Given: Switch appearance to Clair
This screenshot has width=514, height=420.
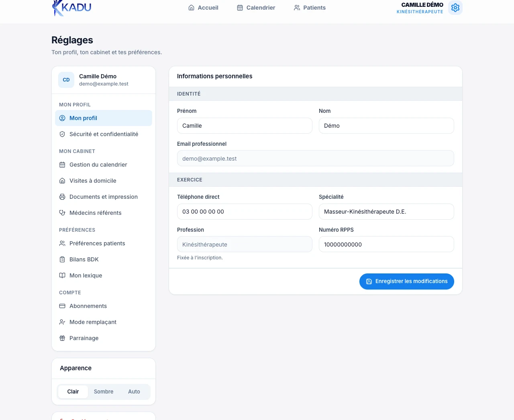Looking at the screenshot, I should point(73,392).
